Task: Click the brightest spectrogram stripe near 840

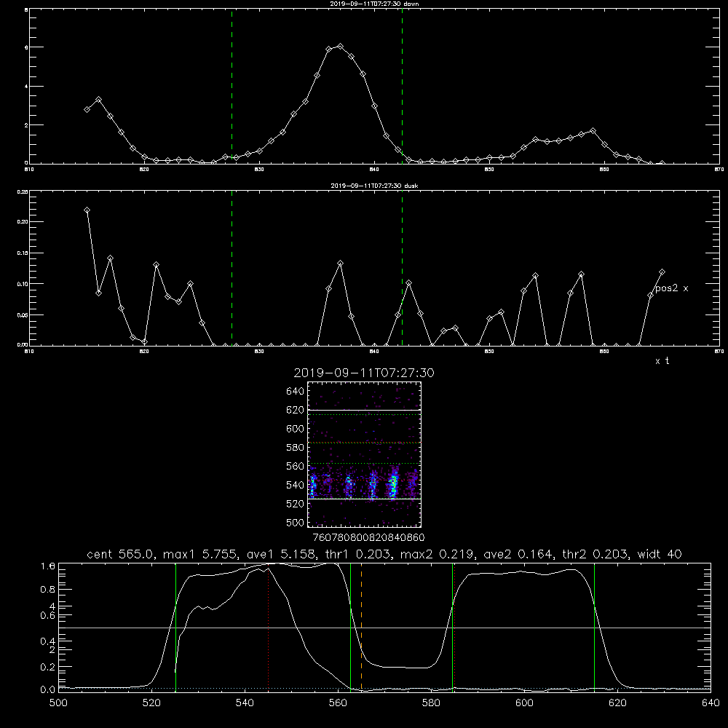Action: pyautogui.click(x=393, y=485)
